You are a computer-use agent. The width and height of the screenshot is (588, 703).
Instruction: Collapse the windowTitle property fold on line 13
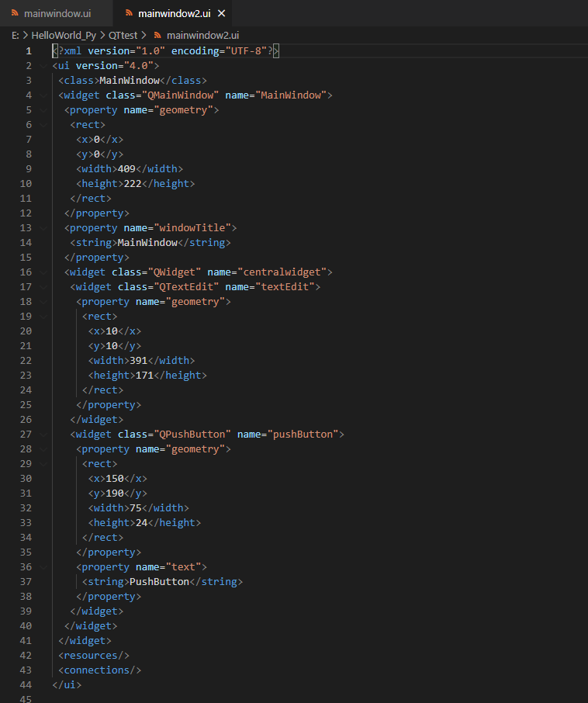pos(43,227)
